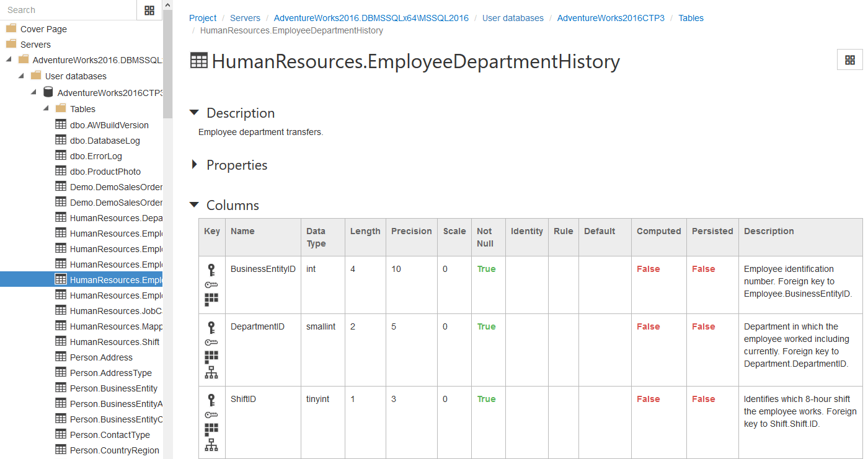
Task: Click into the Search input field
Action: 68,10
